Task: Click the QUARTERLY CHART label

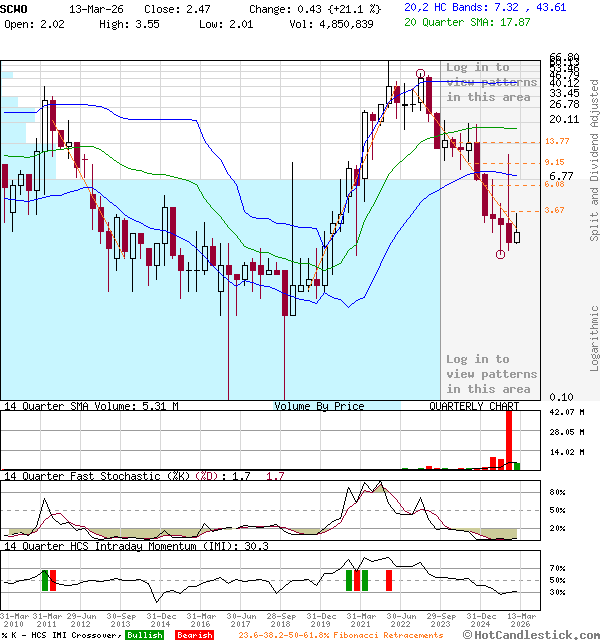Action: (473, 406)
